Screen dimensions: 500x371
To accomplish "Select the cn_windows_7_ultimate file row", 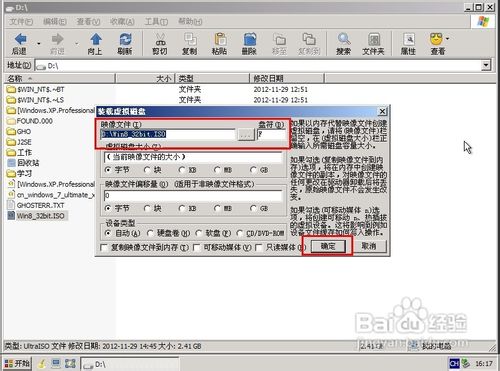I will click(x=51, y=195).
